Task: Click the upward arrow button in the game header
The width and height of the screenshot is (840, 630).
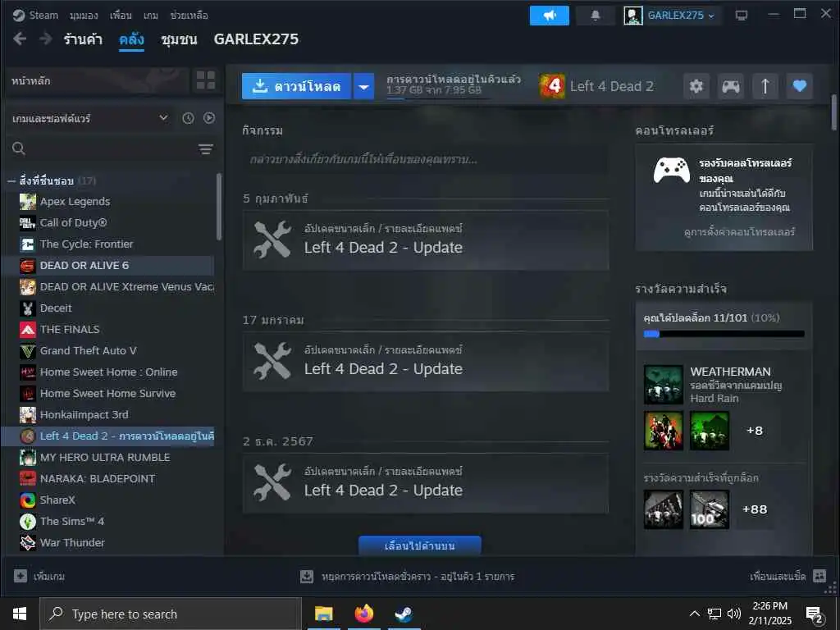Action: click(x=765, y=85)
